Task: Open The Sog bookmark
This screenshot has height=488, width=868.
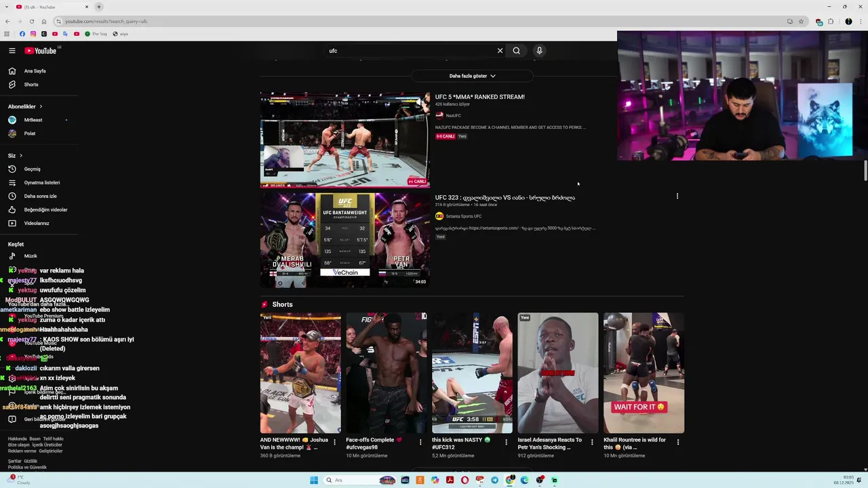Action: (96, 34)
